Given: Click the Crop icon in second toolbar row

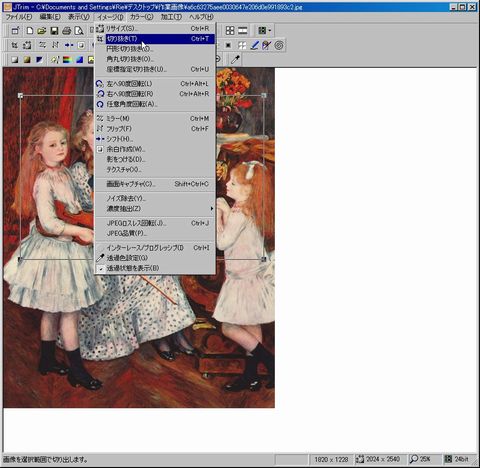Looking at the screenshot, I should (15, 45).
